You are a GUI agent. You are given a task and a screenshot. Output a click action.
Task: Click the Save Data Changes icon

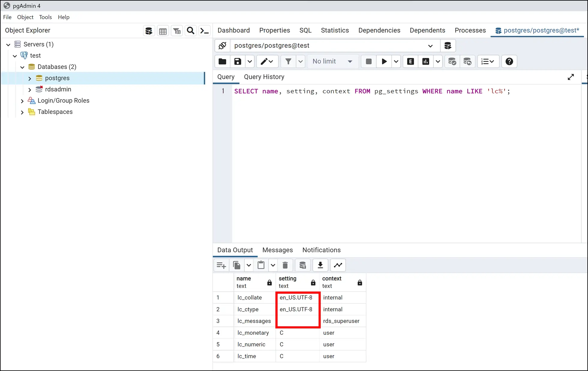tap(303, 265)
